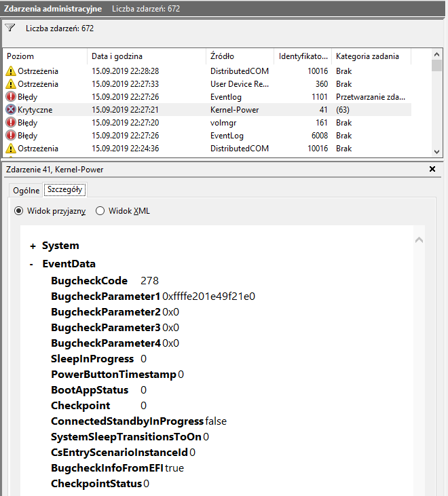Switch to the Ogólne tab

click(x=26, y=190)
